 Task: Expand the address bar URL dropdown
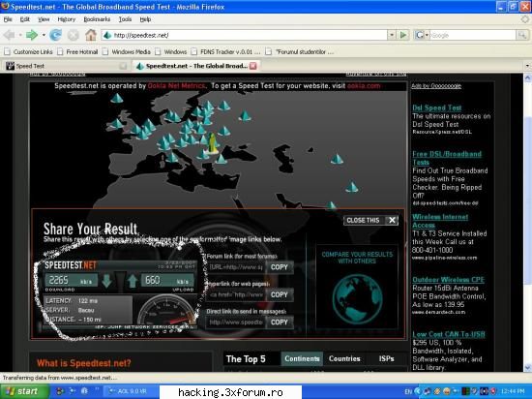click(392, 35)
